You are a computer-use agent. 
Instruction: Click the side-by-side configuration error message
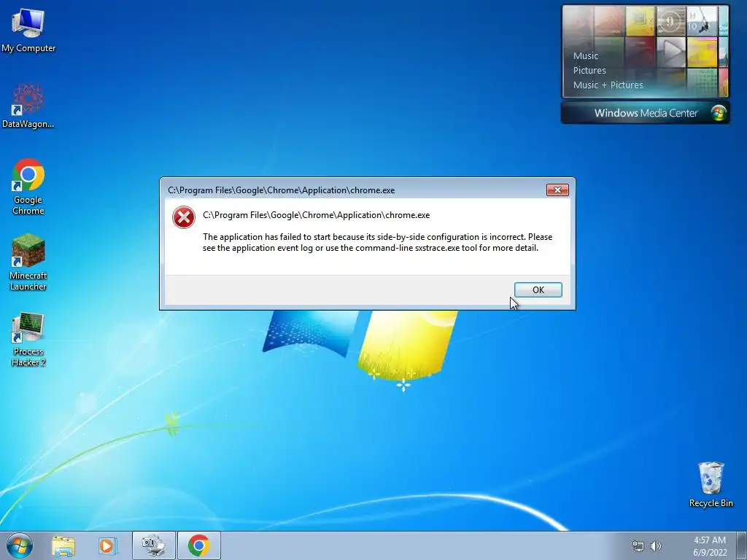pyautogui.click(x=377, y=242)
